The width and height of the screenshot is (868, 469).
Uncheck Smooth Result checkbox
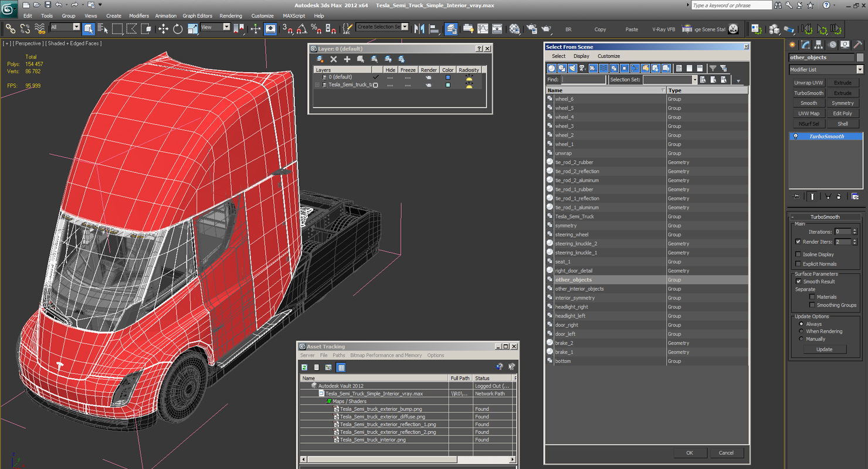tap(798, 281)
